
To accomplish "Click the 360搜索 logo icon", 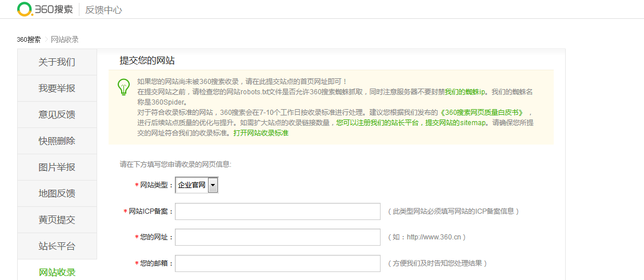I will 24,9.
